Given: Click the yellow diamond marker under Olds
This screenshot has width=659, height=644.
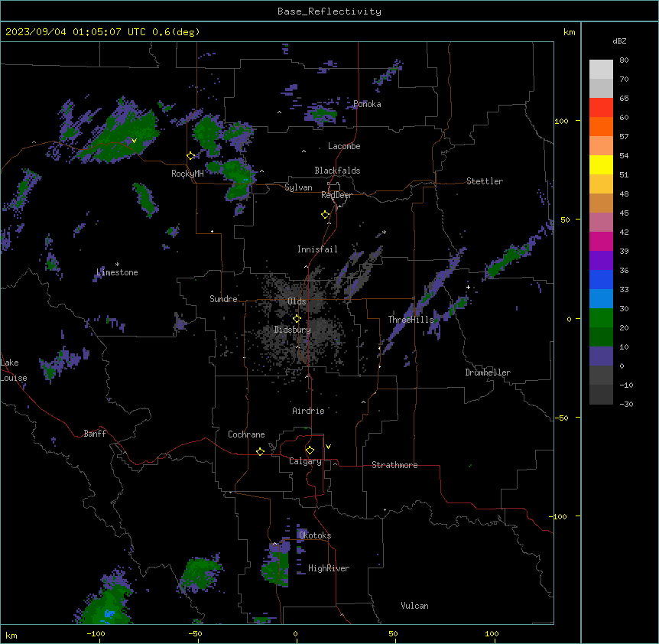Looking at the screenshot, I should pos(297,319).
